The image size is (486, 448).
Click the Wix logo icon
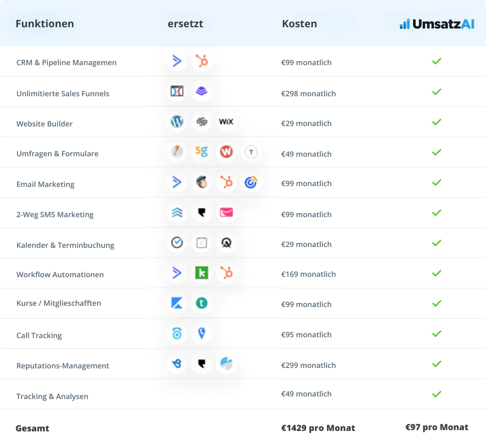[x=226, y=122]
